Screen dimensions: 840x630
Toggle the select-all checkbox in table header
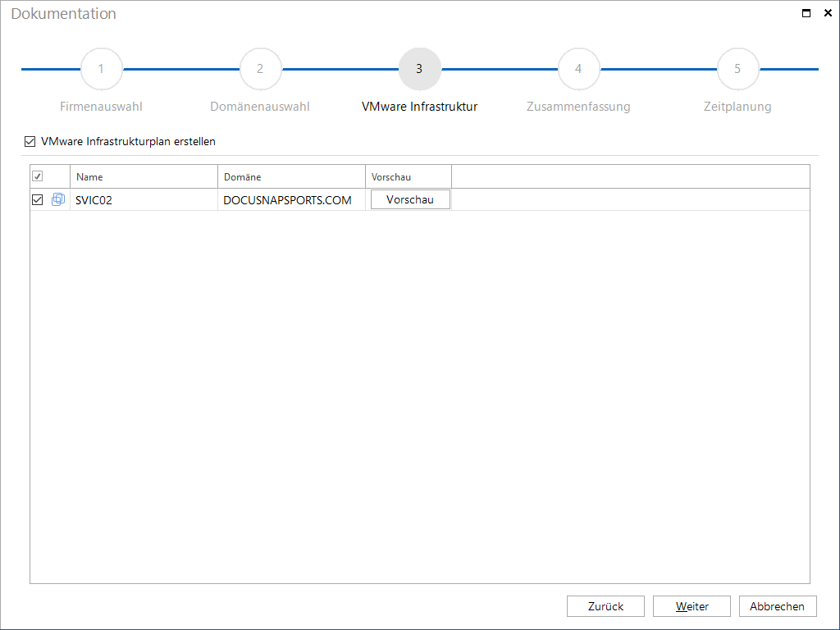coord(38,176)
